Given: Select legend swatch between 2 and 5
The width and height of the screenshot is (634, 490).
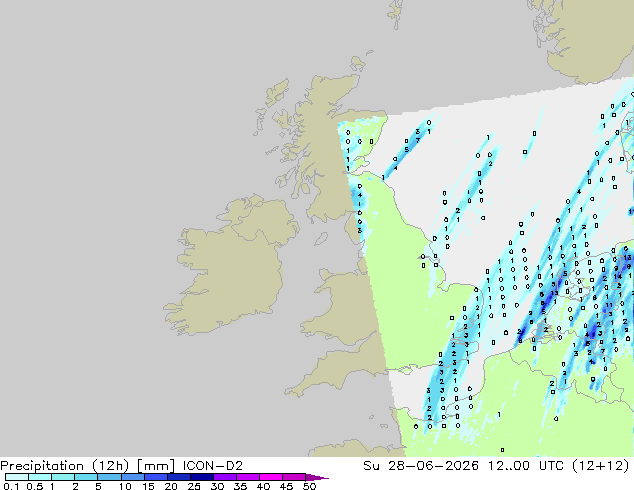Looking at the screenshot, I should (x=86, y=477).
